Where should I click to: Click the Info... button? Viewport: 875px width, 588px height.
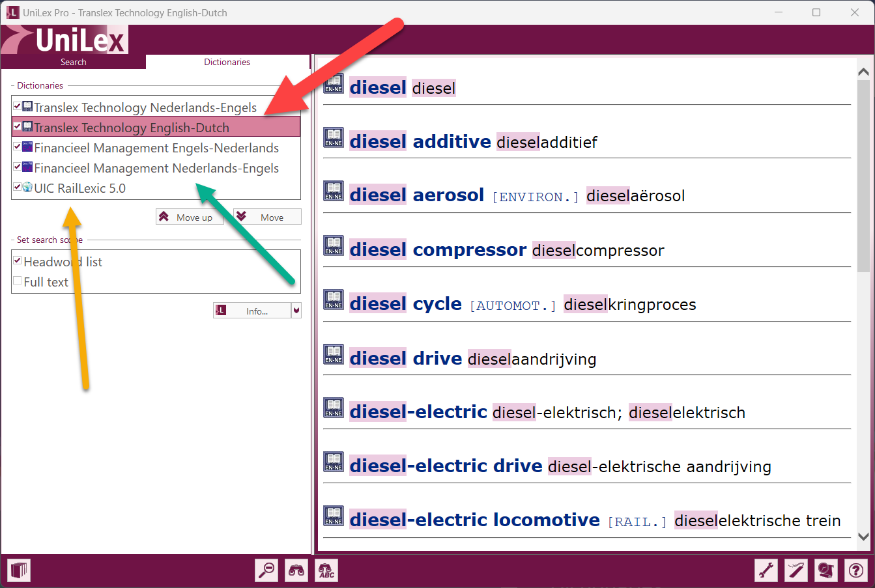251,311
